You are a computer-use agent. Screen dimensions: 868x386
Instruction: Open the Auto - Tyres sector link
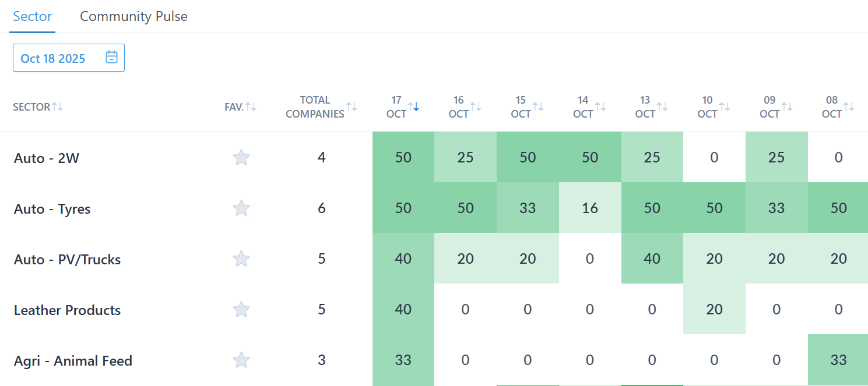coord(52,209)
